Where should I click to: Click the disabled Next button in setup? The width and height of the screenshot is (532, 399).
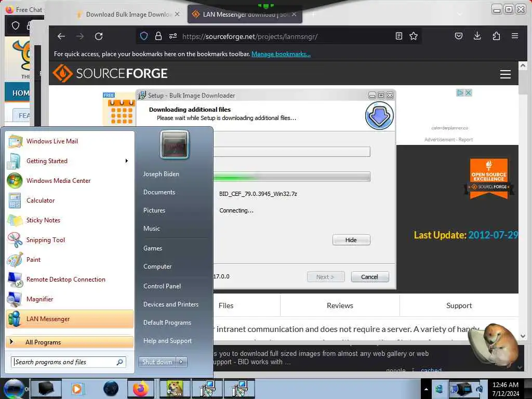325,277
